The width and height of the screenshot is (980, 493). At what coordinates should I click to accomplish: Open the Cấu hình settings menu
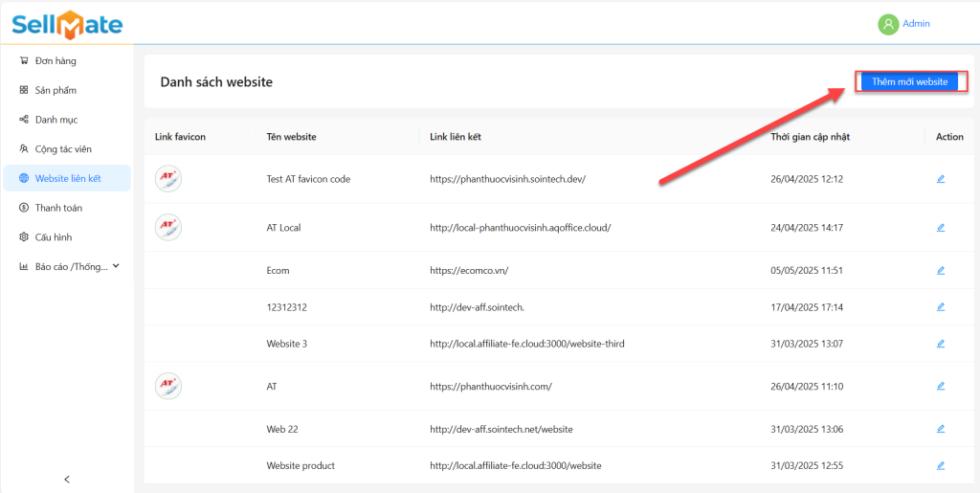coord(54,237)
